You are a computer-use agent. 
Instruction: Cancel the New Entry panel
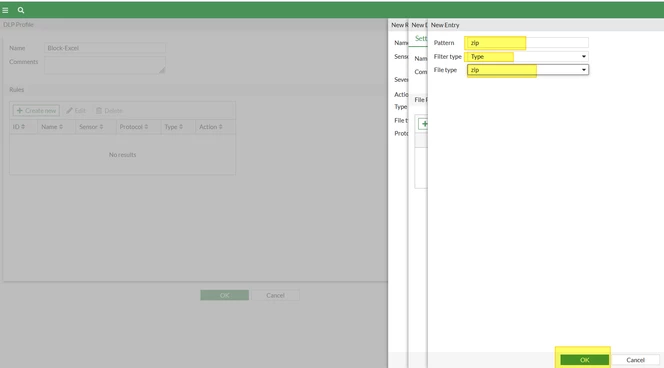[635, 360]
